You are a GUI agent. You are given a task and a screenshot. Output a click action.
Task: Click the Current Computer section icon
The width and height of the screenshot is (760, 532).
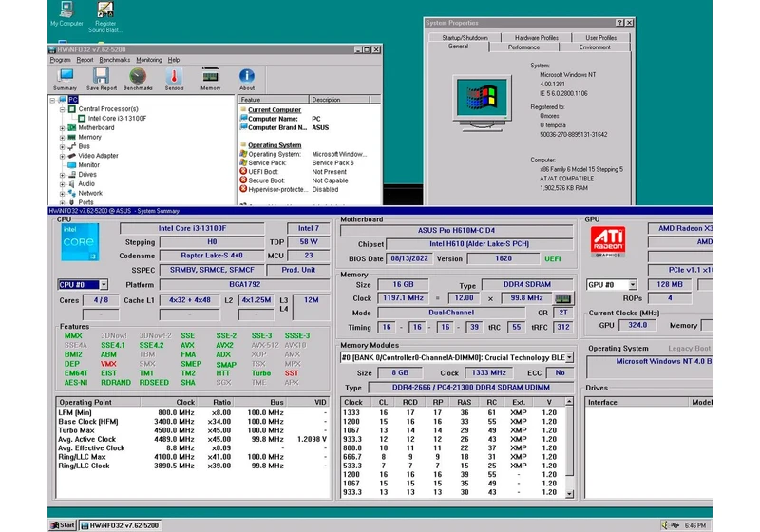pyautogui.click(x=243, y=110)
